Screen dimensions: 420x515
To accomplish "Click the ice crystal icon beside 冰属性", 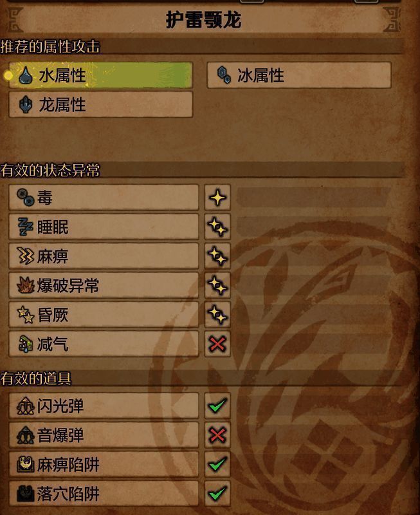I will point(224,75).
